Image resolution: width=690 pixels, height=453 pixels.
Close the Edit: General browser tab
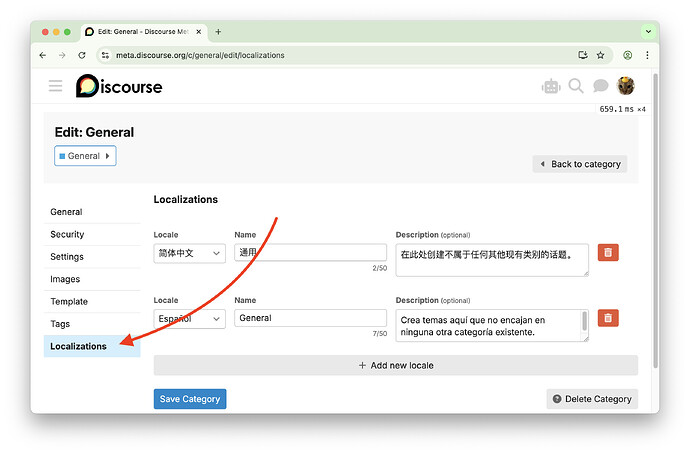point(198,32)
